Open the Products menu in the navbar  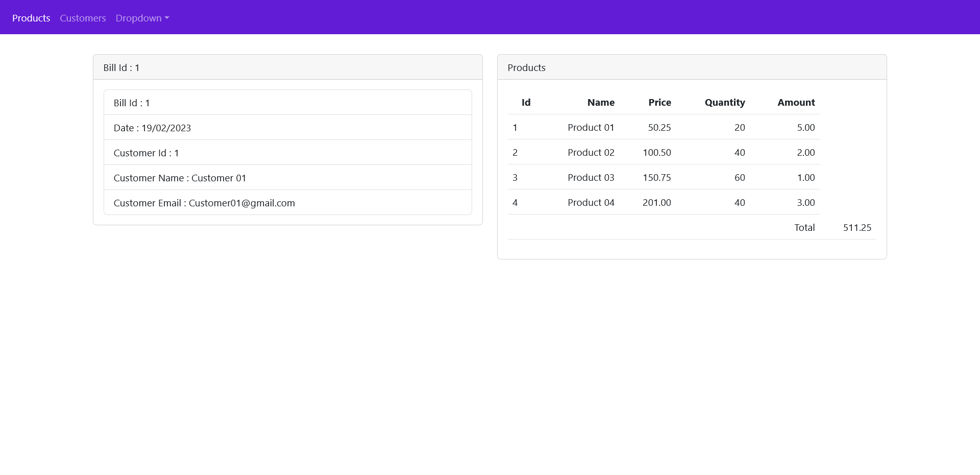pyautogui.click(x=31, y=18)
